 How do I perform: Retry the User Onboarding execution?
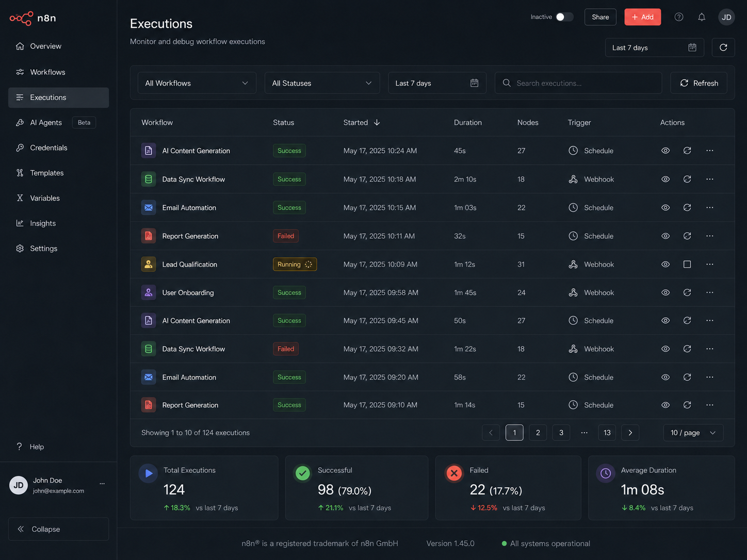point(687,292)
